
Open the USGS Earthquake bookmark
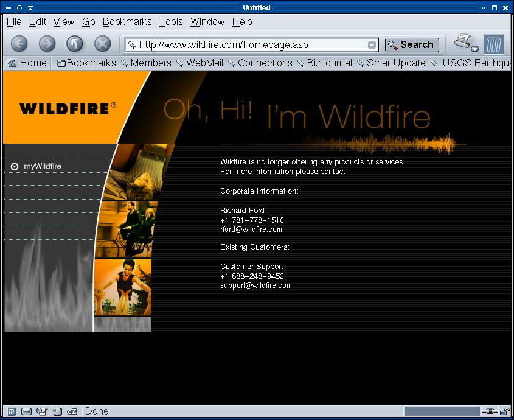(470, 63)
